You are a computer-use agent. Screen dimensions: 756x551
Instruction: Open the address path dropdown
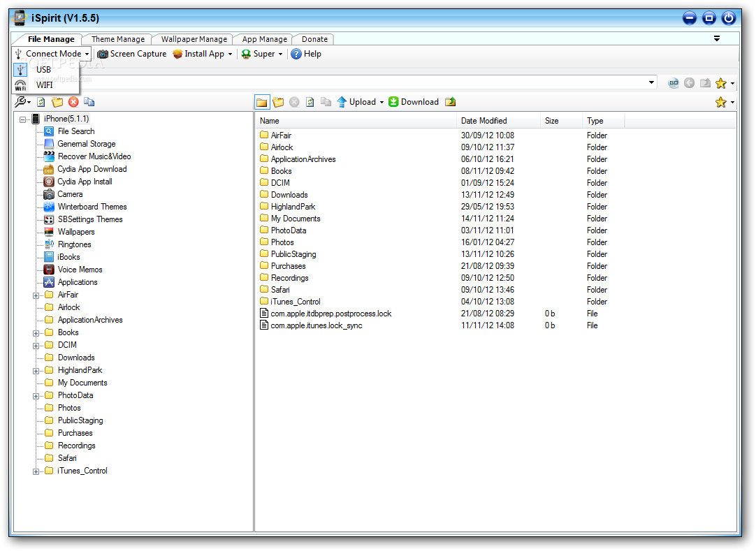pos(651,82)
